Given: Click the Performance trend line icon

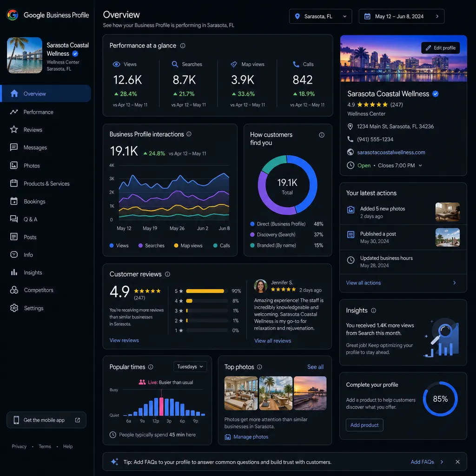Looking at the screenshot, I should click(14, 112).
